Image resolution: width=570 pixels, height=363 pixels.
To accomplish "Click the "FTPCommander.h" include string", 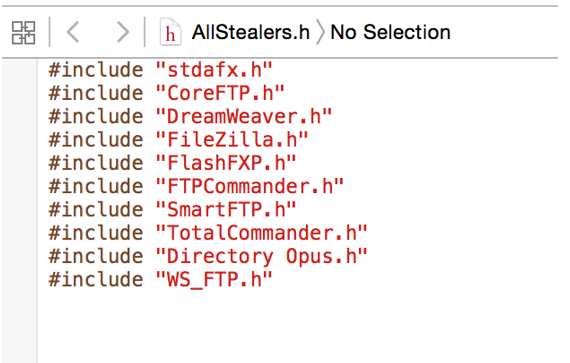I will point(249,186).
